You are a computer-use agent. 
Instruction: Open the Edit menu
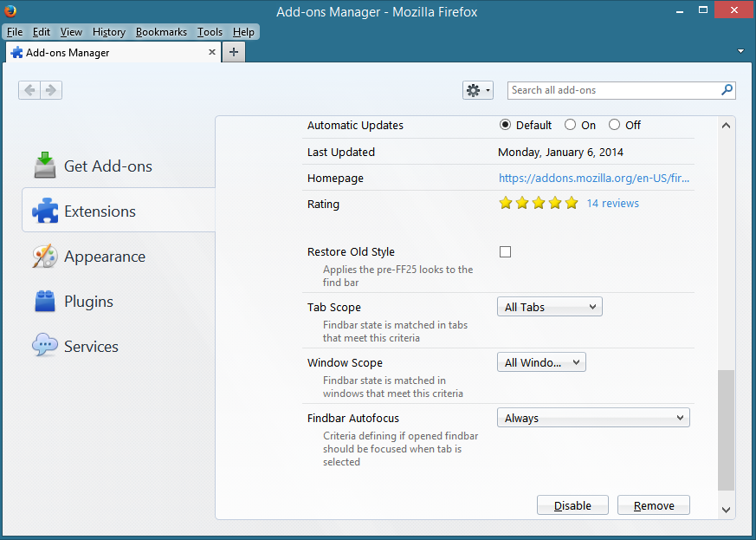(x=42, y=32)
